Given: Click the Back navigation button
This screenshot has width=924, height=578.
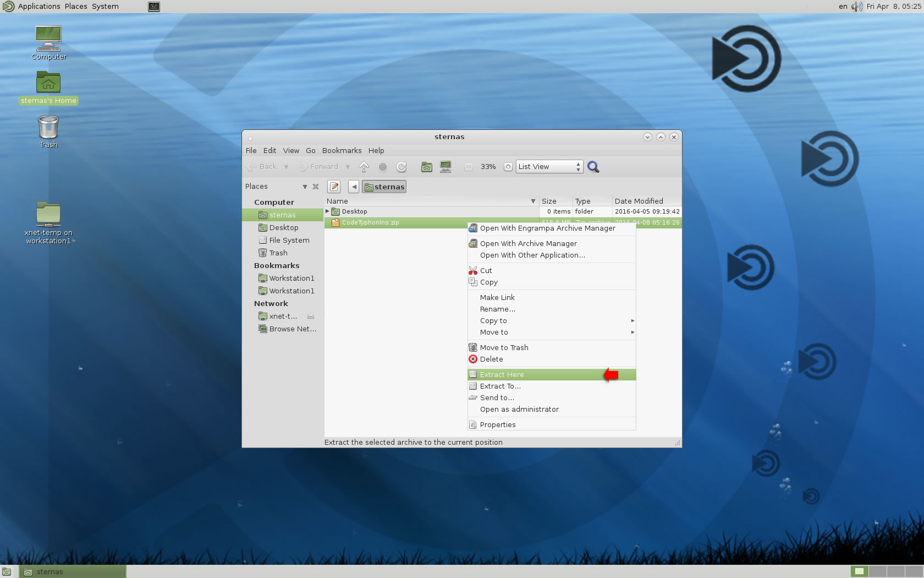Looking at the screenshot, I should tap(262, 167).
